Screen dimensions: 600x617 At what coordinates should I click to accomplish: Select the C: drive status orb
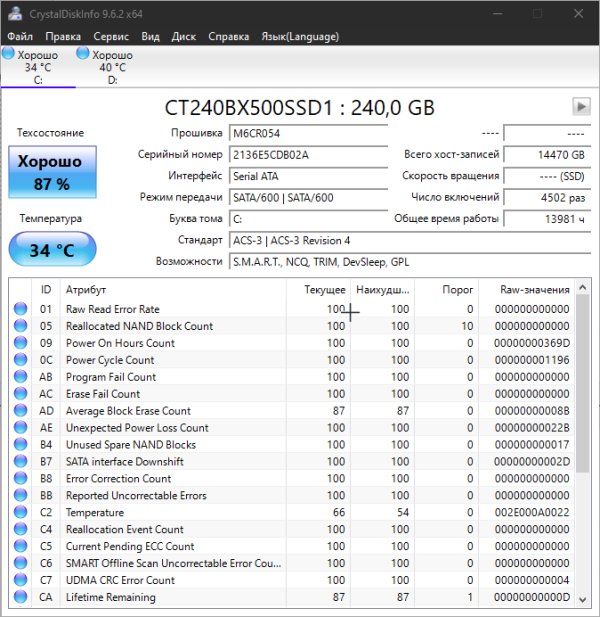point(9,53)
